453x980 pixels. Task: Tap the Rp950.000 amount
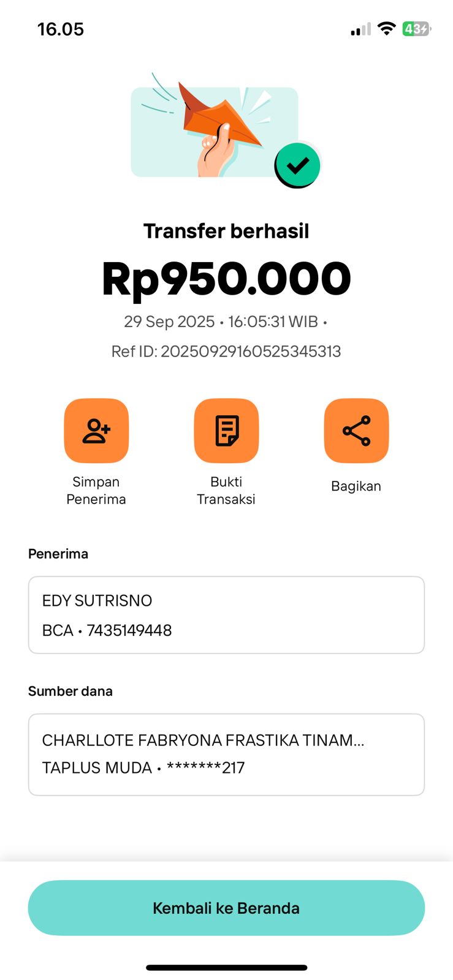(226, 279)
